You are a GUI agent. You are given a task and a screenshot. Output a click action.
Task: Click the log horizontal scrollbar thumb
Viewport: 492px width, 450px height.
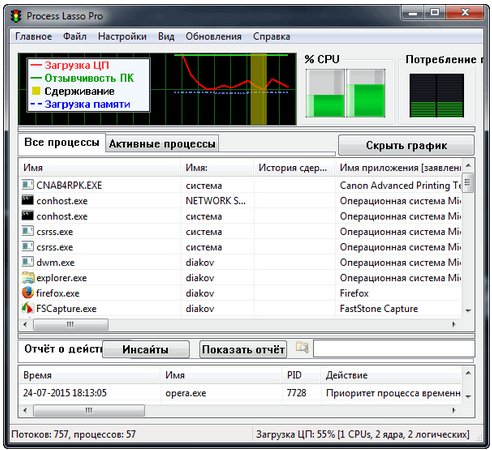click(89, 410)
